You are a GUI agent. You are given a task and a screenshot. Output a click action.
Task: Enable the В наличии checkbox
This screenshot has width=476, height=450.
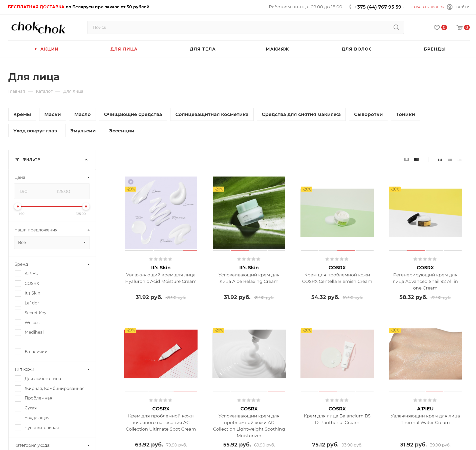18,352
